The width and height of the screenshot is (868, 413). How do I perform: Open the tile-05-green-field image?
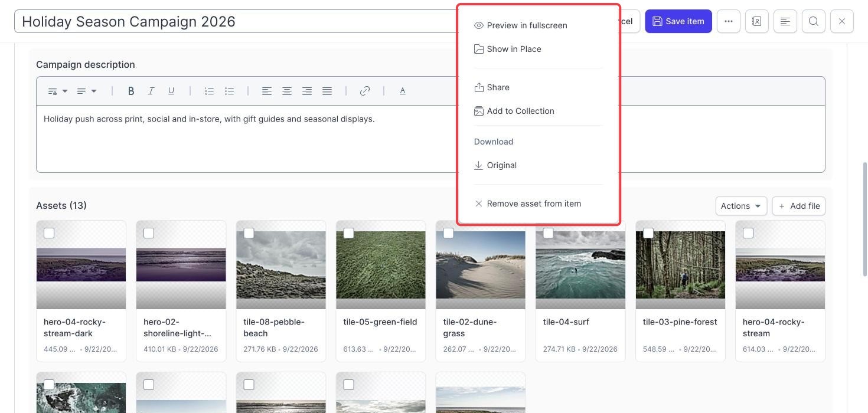coord(381,265)
